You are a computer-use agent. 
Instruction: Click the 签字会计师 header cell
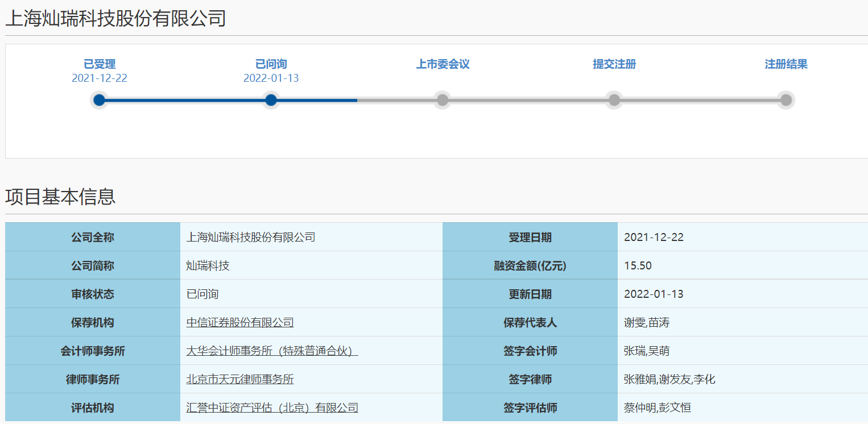coord(530,351)
